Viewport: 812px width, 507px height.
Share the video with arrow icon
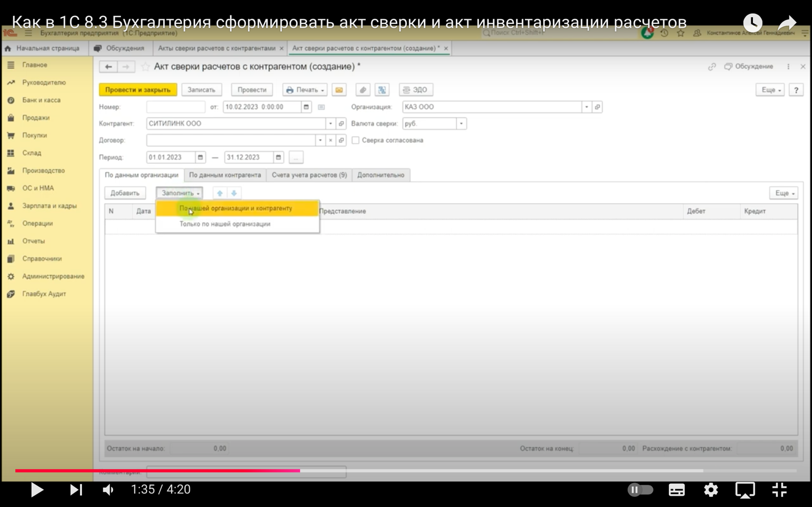point(787,23)
